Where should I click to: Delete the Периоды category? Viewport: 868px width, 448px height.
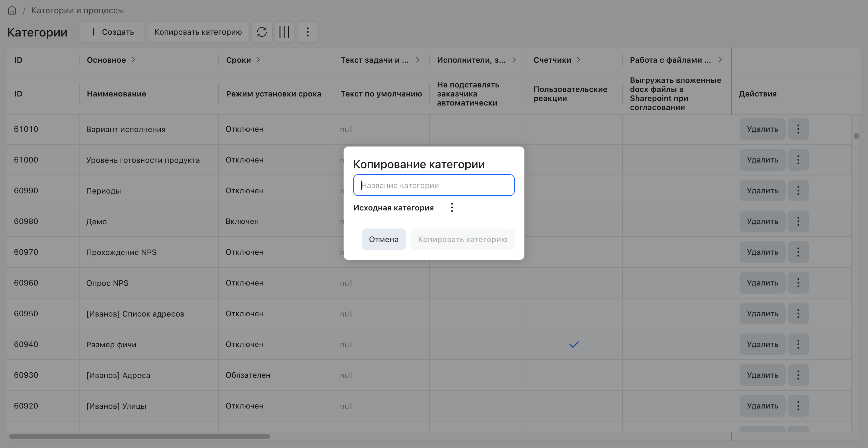coord(762,191)
